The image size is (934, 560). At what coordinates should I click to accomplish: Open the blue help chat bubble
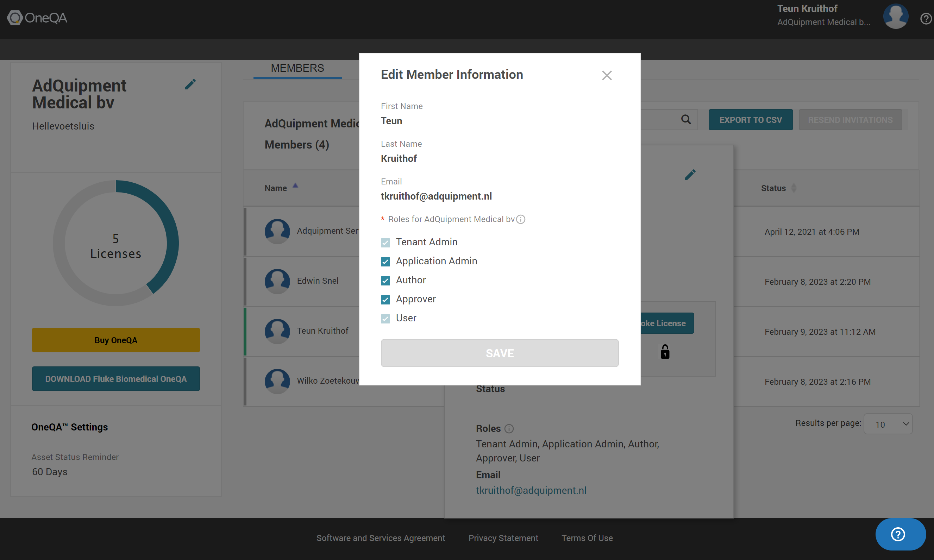901,534
